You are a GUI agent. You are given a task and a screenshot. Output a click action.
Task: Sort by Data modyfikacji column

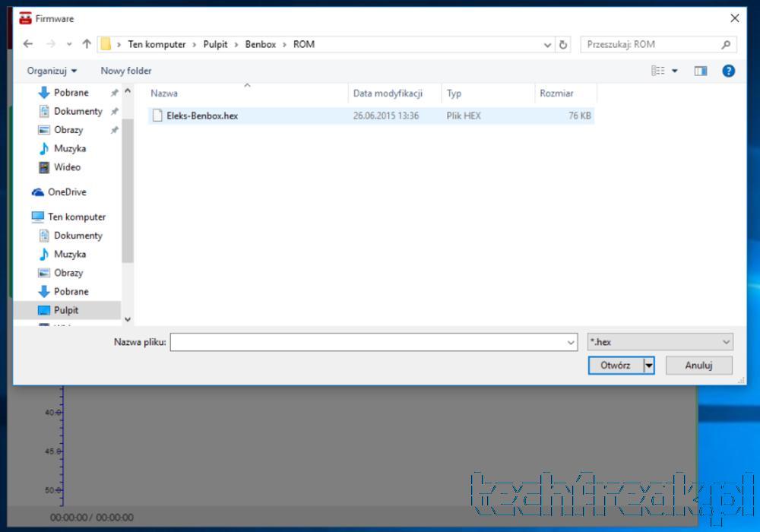[x=394, y=93]
